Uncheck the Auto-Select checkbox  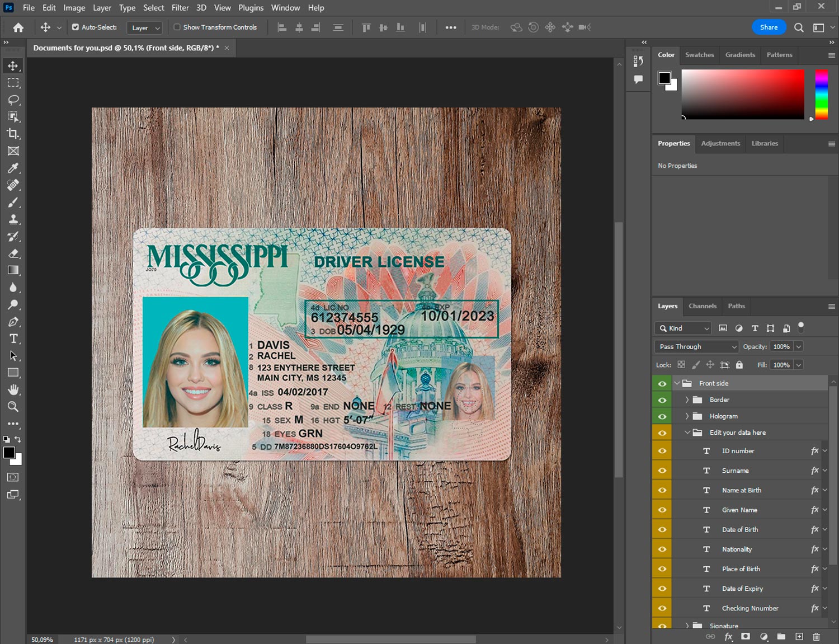(76, 27)
